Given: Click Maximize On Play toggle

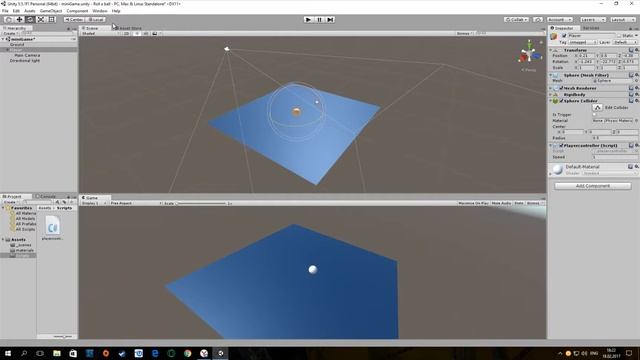Looking at the screenshot, I should click(473, 203).
